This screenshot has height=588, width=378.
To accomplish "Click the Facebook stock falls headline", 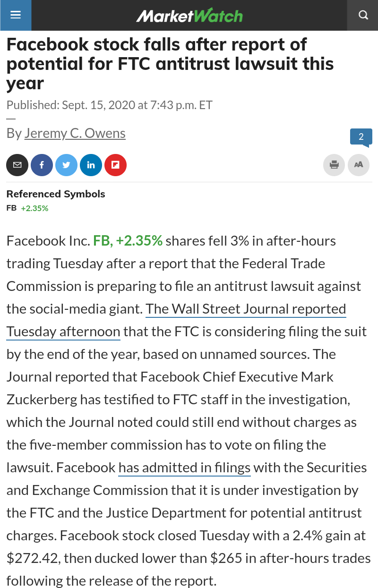I will pyautogui.click(x=170, y=64).
